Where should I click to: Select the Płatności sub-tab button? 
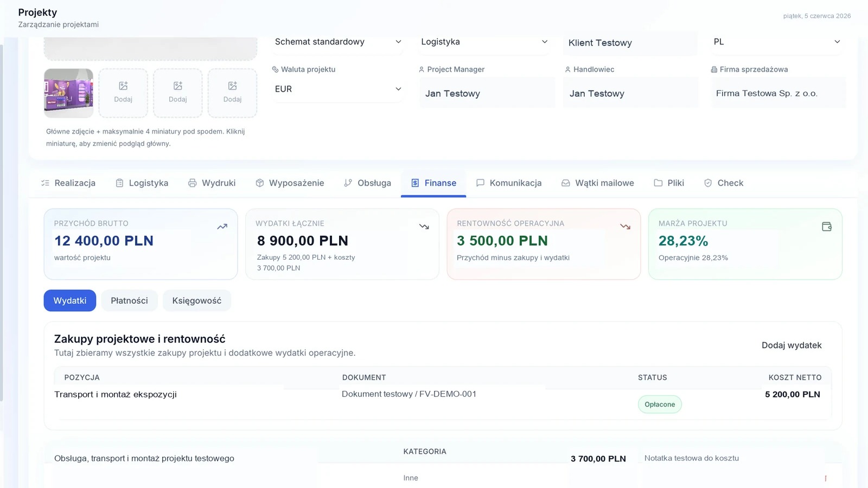tap(129, 300)
